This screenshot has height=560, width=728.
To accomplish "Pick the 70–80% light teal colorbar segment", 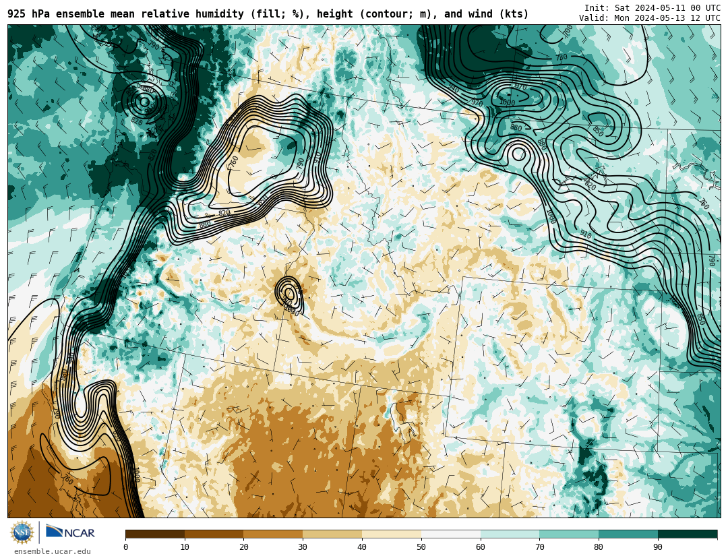I will (x=569, y=534).
